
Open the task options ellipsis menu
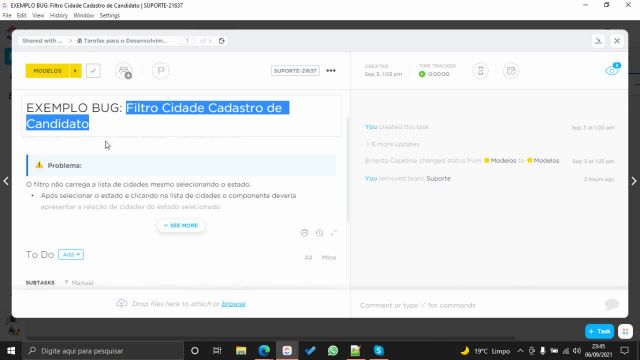click(331, 71)
